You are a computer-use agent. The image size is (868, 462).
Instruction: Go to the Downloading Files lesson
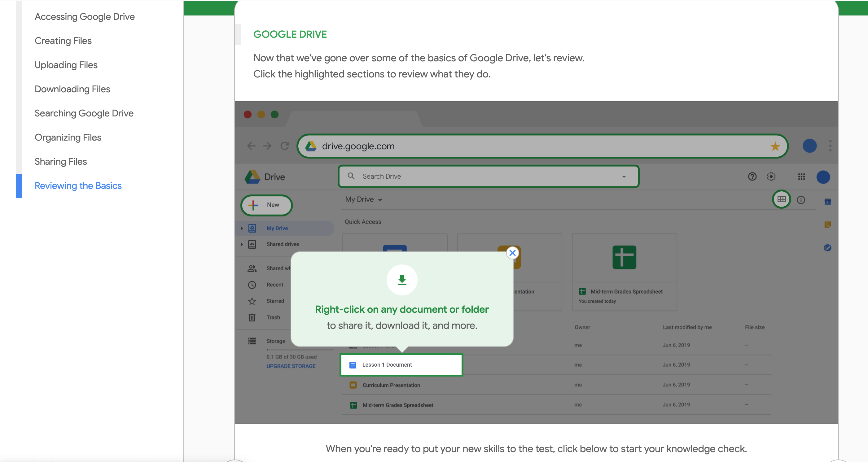[x=72, y=89]
